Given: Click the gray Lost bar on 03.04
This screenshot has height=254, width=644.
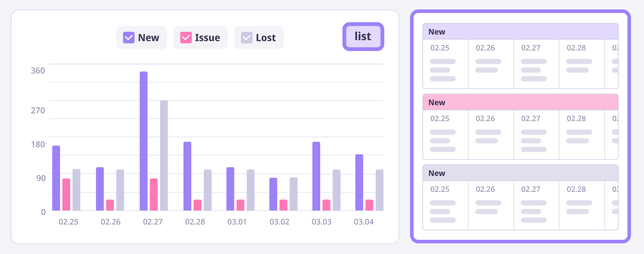Looking at the screenshot, I should point(379,190).
